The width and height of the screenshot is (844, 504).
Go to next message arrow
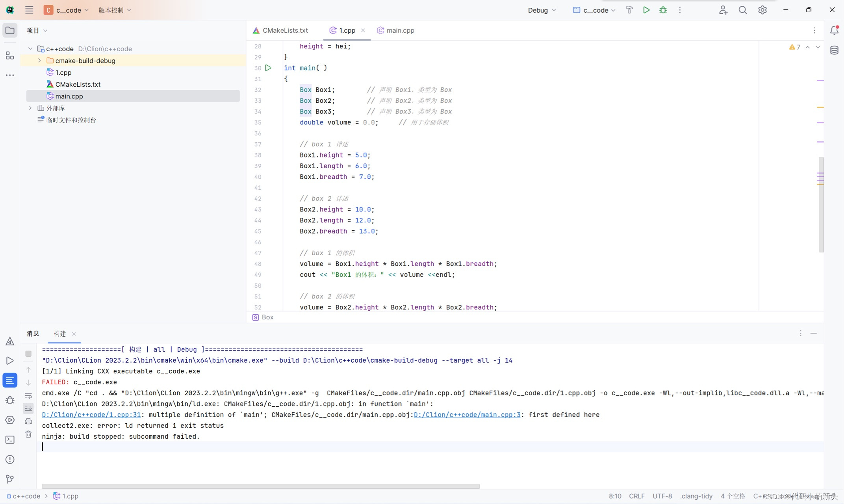[x=28, y=383]
